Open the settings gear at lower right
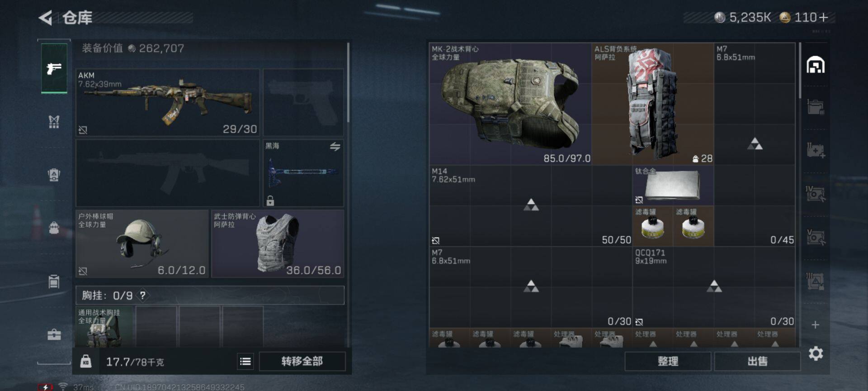This screenshot has height=391, width=868. tap(816, 353)
